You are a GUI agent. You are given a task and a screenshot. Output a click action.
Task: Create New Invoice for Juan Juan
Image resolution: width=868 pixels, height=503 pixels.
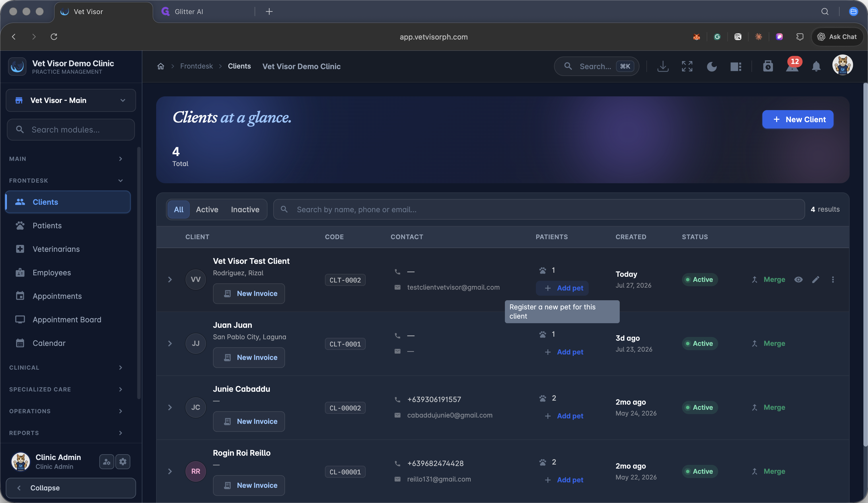(249, 358)
